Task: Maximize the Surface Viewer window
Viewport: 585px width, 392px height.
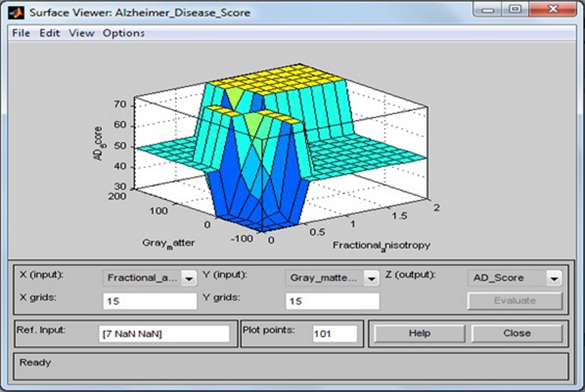Action: point(515,10)
